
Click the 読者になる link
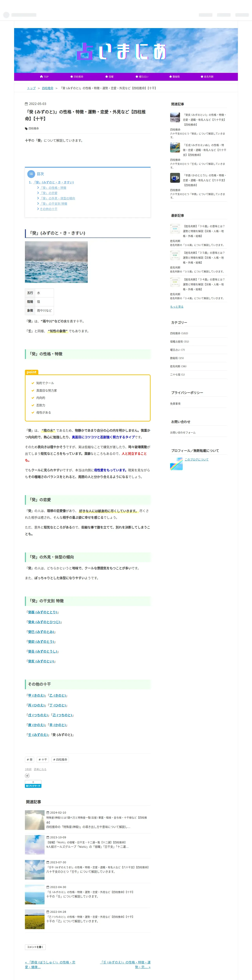pos(40,770)
